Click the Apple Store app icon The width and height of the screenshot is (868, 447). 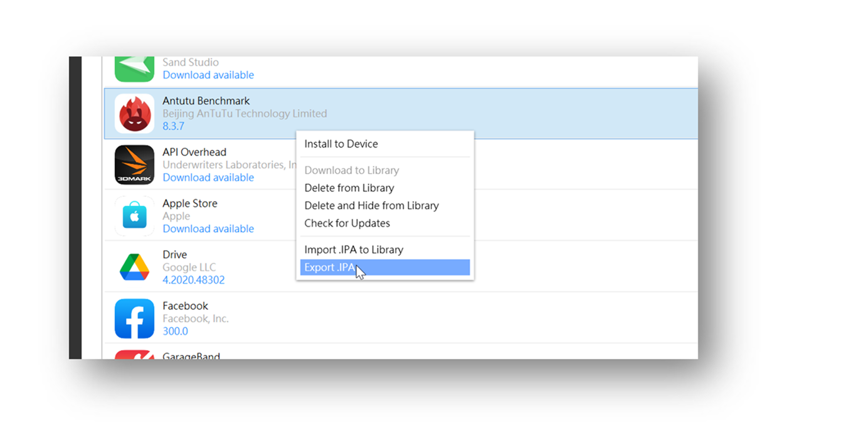point(134,216)
